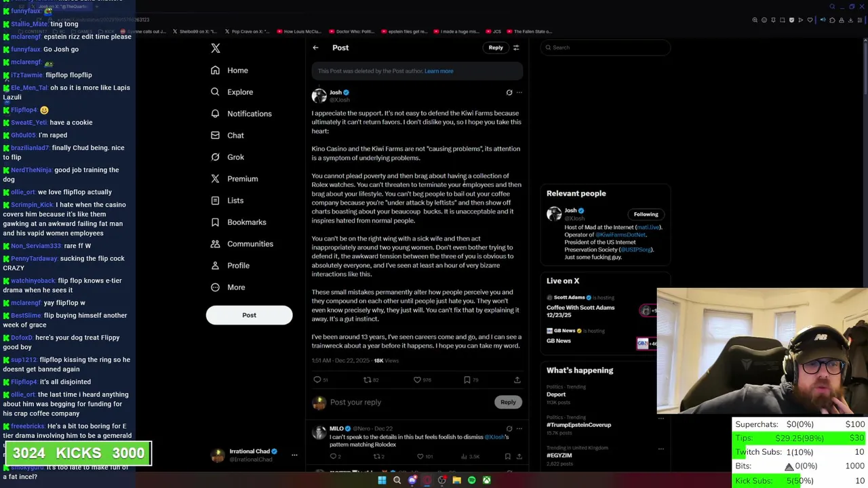Click the large white Post button
This screenshot has width=868, height=488.
[x=249, y=315]
